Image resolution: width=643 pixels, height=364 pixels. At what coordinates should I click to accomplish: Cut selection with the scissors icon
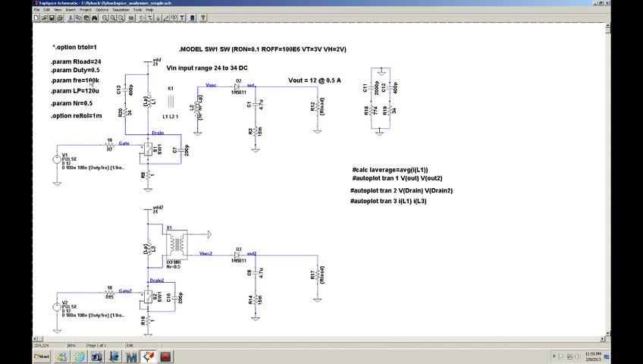click(x=71, y=17)
